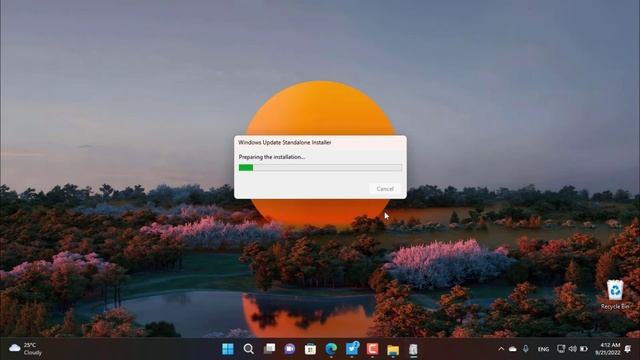The image size is (640, 360).
Task: Open Task View on the taskbar
Action: coord(269,349)
